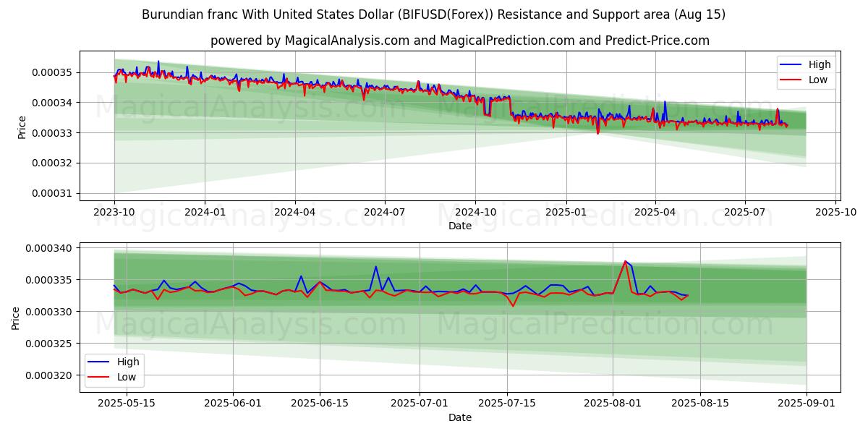
Task: Click the chart title mentioning BIFUSD(Forex)
Action: point(434,14)
